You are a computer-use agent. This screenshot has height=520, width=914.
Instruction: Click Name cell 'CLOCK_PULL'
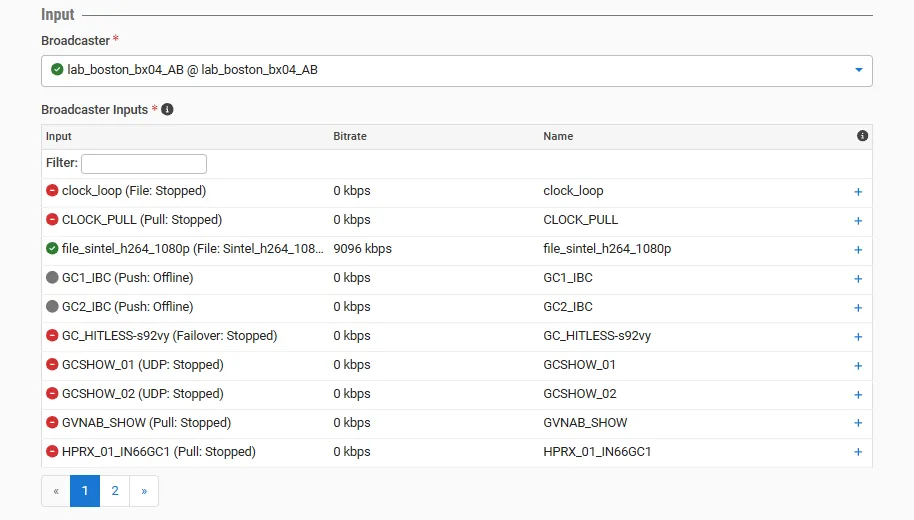(x=581, y=220)
